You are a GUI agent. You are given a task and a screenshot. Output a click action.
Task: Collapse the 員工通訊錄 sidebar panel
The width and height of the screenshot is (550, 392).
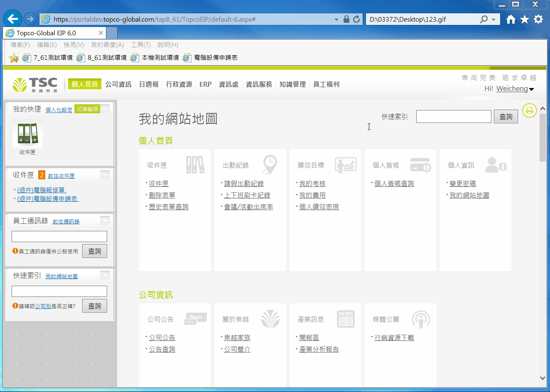106,220
